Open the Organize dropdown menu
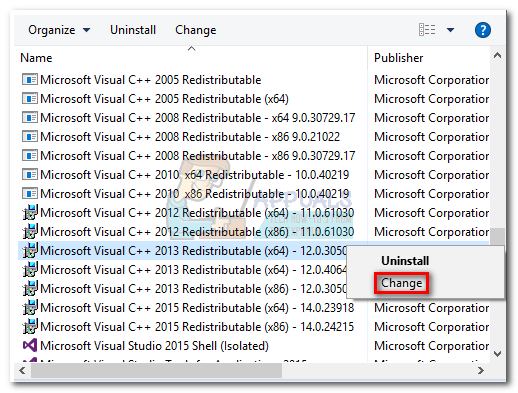Screen dimensions: 518x393 pyautogui.click(x=59, y=30)
